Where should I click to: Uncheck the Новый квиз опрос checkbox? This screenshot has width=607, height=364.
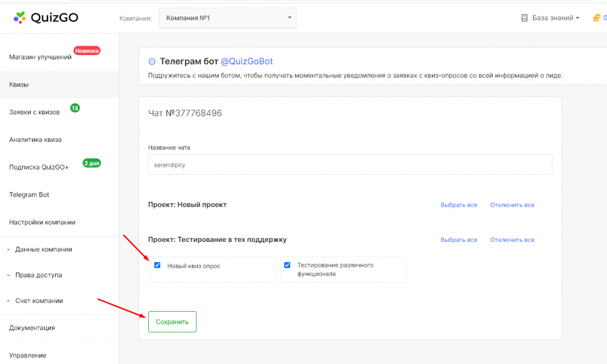pyautogui.click(x=157, y=265)
